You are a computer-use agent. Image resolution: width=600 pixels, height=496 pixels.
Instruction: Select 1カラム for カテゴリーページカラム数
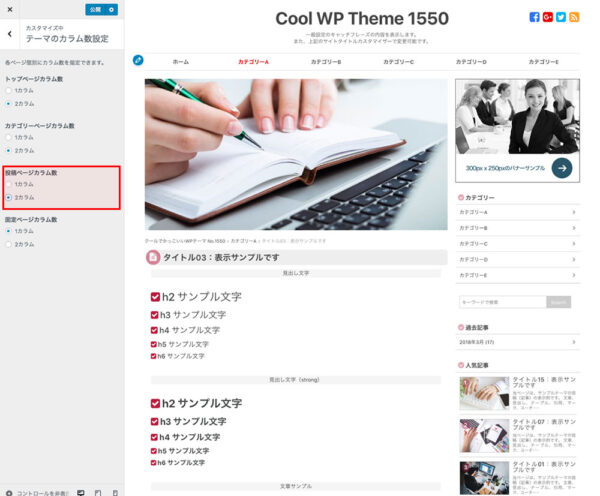pyautogui.click(x=9, y=137)
